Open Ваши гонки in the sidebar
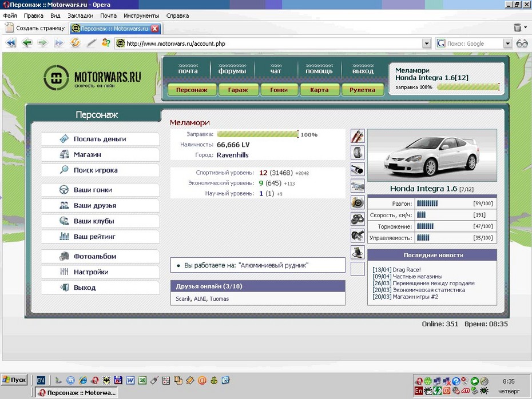Viewport: 532px width, 399px height. click(x=101, y=190)
